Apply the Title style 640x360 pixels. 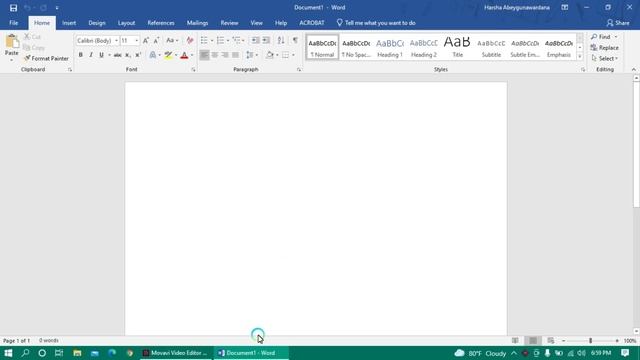coord(458,47)
